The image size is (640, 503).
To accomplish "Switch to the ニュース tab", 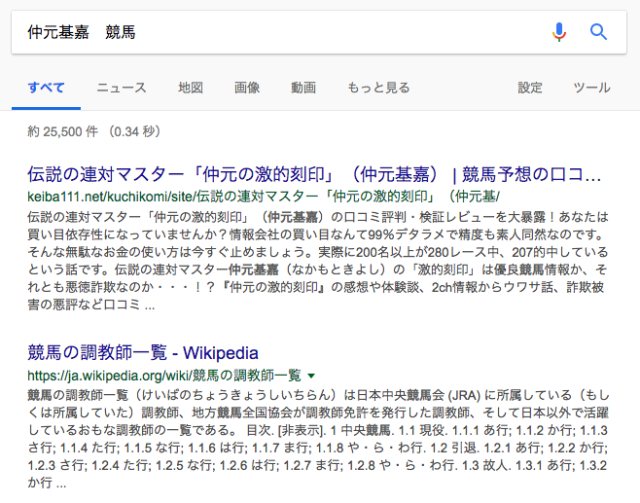I will click(121, 88).
